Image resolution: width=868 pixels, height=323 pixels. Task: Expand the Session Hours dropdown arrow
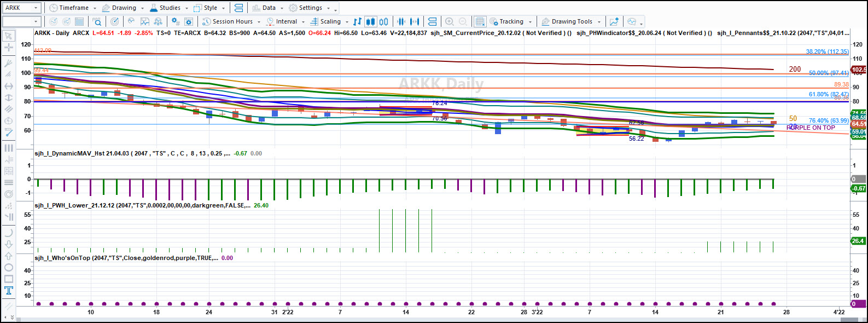pyautogui.click(x=259, y=22)
